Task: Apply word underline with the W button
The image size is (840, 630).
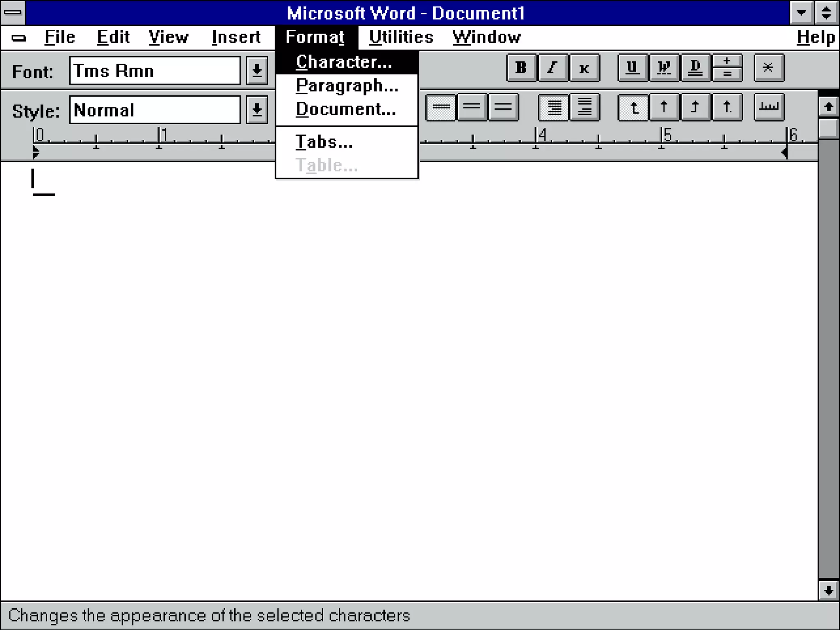Action: (664, 68)
